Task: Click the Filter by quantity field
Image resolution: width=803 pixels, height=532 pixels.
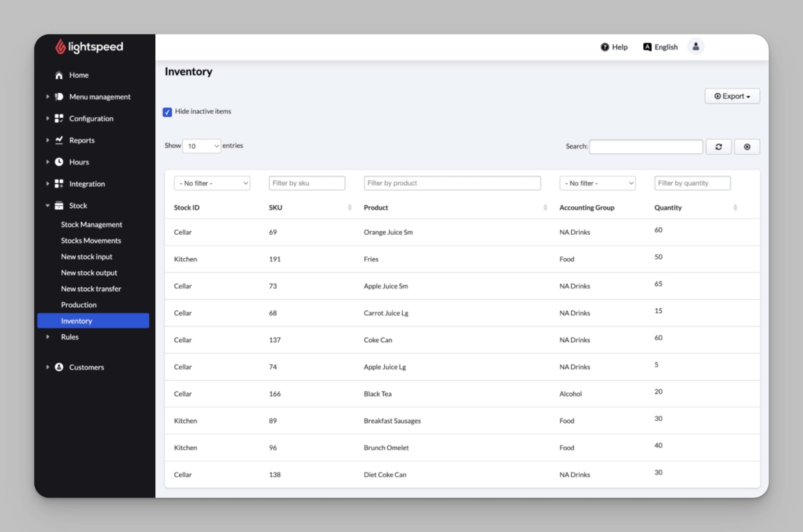Action: [692, 183]
